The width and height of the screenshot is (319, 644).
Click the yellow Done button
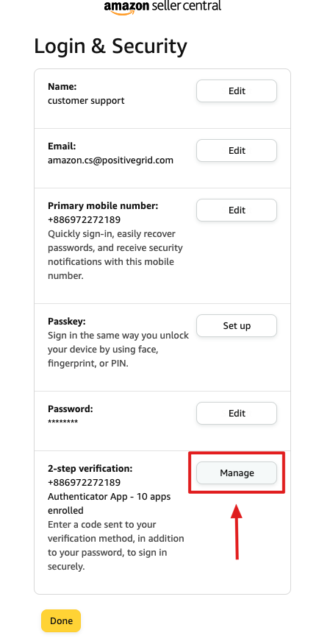pyautogui.click(x=61, y=620)
